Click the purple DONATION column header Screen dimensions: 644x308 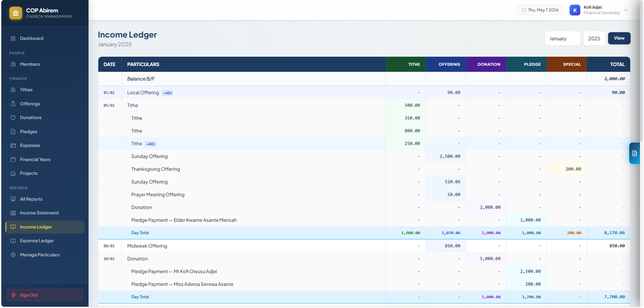[x=486, y=64]
